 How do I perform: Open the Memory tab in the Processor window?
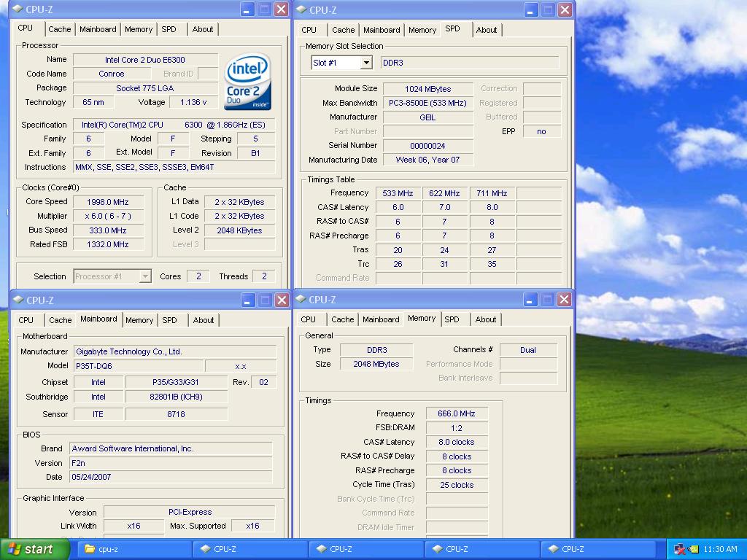point(138,29)
